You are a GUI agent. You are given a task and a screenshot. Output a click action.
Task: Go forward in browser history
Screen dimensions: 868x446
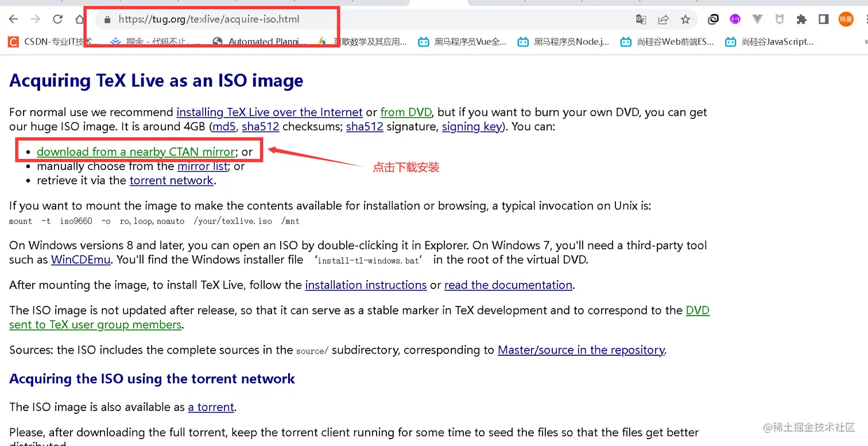[x=36, y=20]
